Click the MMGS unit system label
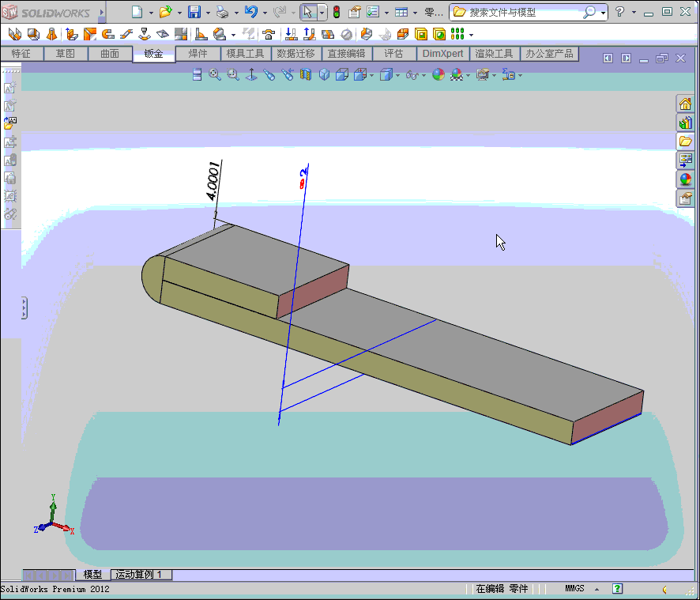Viewport: 700px width, 600px height. tap(574, 588)
